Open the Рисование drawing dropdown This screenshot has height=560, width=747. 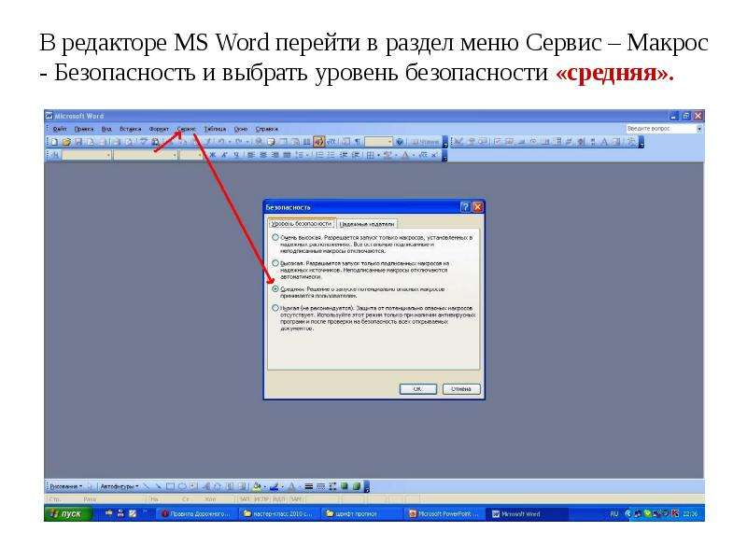65,486
